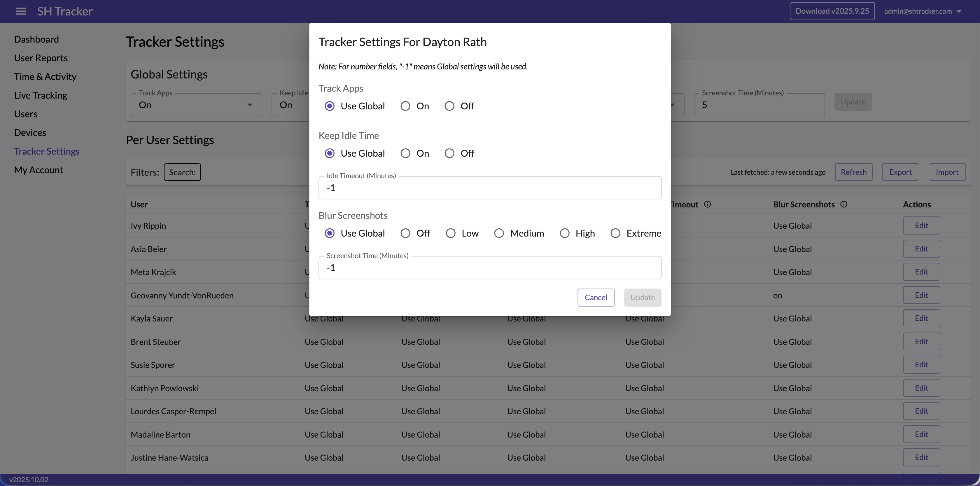Set Keep Idle Time to On
980x486 pixels.
405,153
